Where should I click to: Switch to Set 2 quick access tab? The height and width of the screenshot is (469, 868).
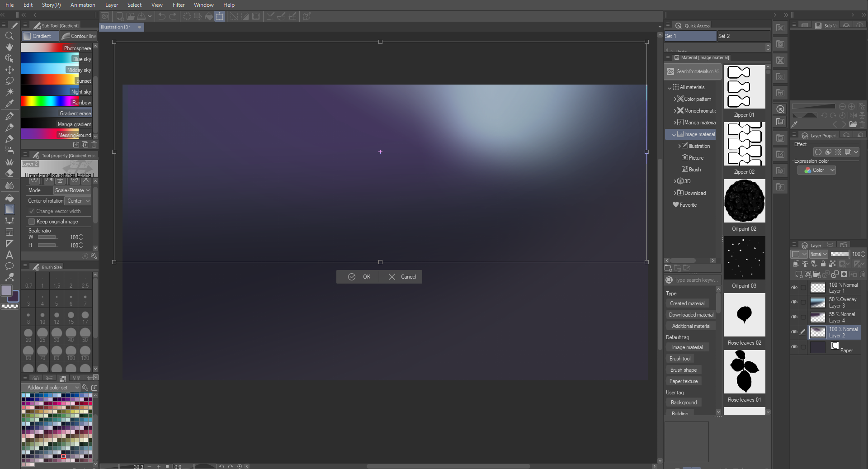(743, 36)
